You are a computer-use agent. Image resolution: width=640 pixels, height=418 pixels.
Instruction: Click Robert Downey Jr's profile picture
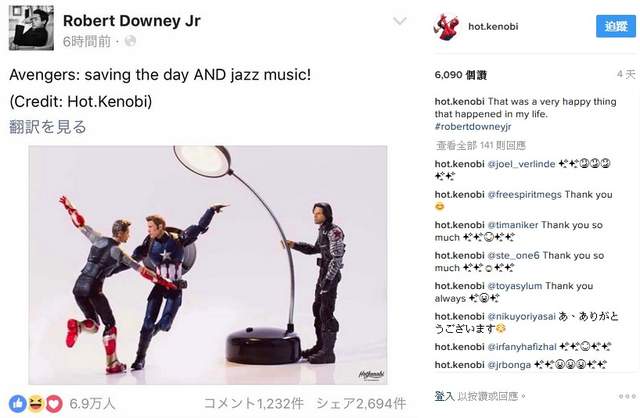pyautogui.click(x=31, y=28)
